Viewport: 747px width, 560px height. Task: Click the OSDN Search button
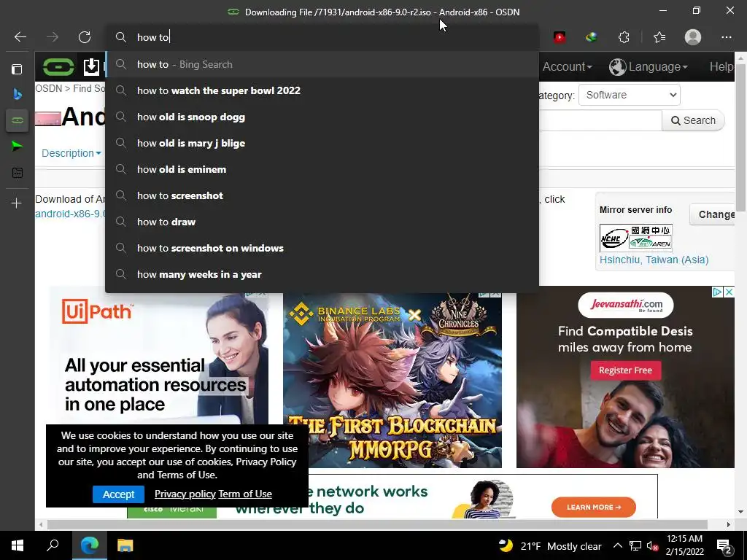(693, 120)
